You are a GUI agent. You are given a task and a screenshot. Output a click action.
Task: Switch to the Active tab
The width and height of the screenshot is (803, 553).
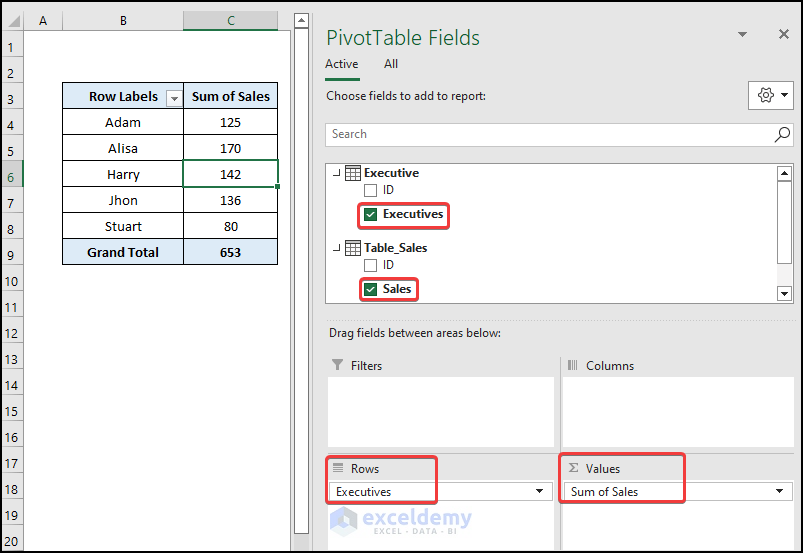[342, 64]
